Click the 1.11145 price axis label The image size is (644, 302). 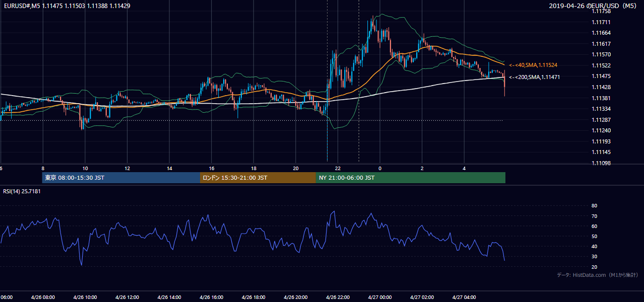coord(601,152)
